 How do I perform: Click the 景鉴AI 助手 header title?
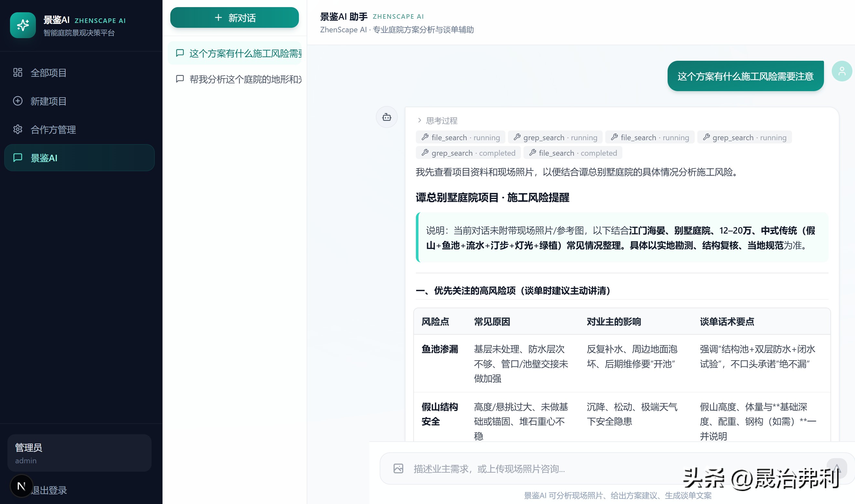point(343,16)
